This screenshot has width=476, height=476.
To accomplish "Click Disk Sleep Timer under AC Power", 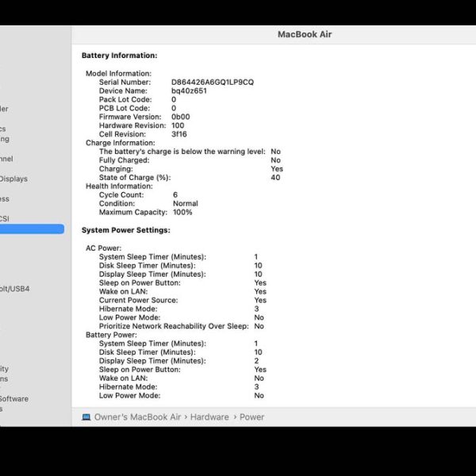I will click(148, 266).
